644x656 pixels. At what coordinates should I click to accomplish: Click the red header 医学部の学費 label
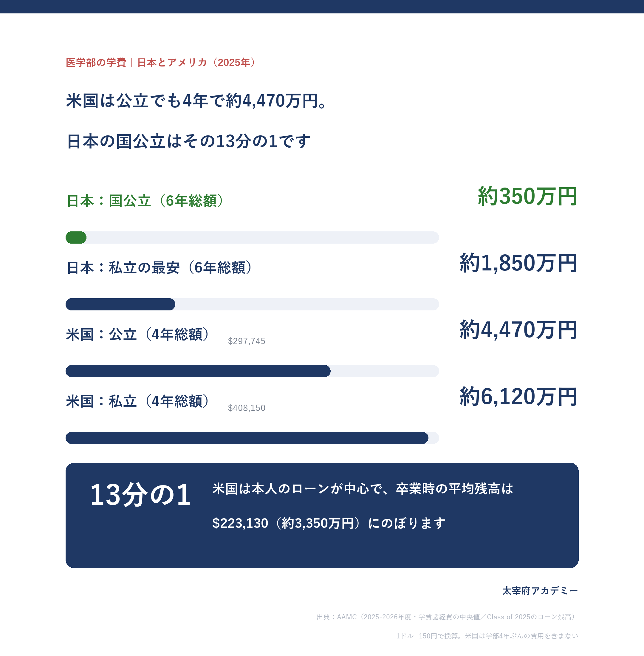click(x=96, y=63)
